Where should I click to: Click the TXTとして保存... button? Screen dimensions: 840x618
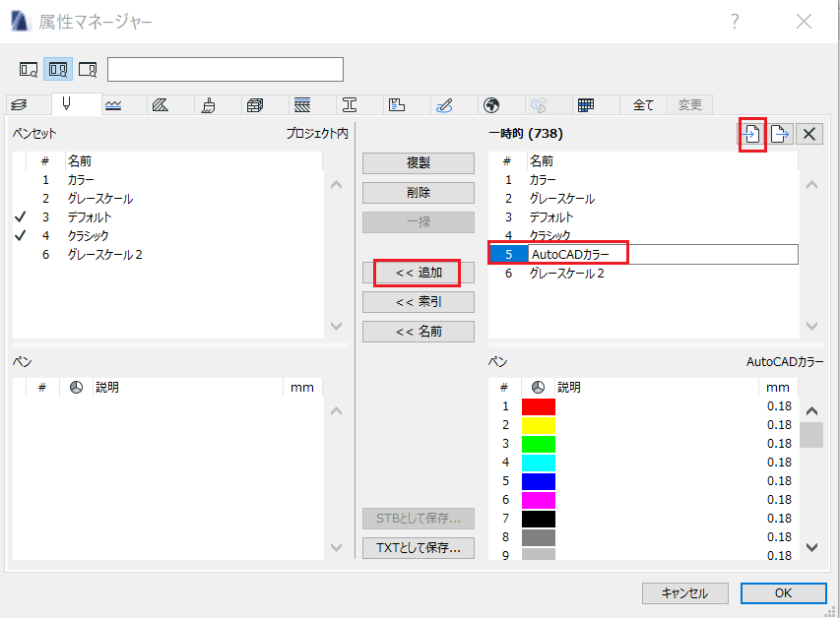tap(419, 548)
